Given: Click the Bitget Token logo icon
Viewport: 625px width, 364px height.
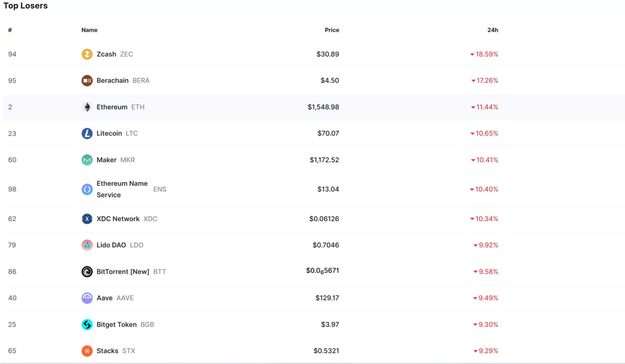Looking at the screenshot, I should pyautogui.click(x=87, y=325).
